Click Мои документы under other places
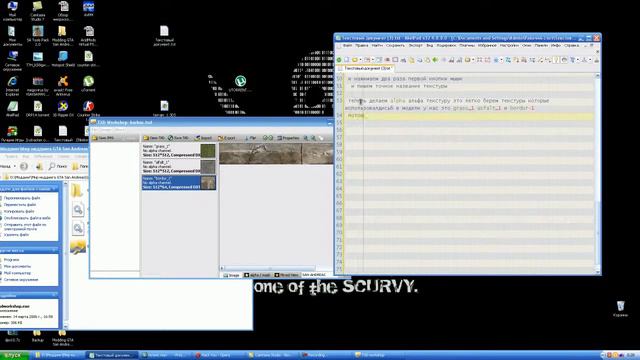 point(17,266)
